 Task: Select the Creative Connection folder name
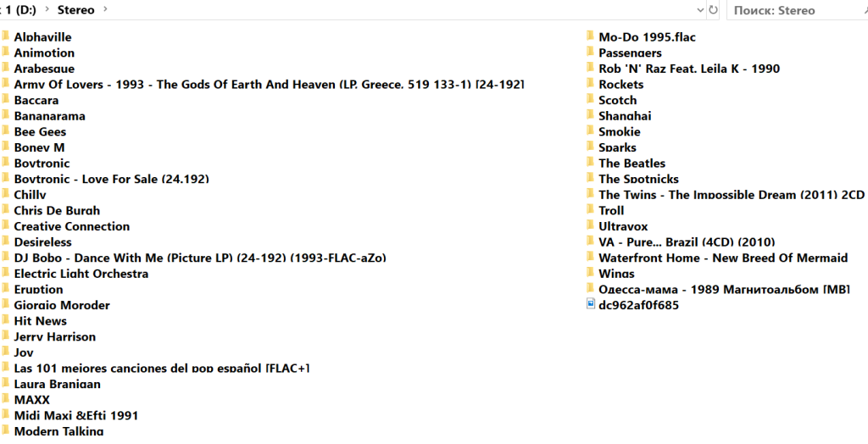[x=72, y=226]
